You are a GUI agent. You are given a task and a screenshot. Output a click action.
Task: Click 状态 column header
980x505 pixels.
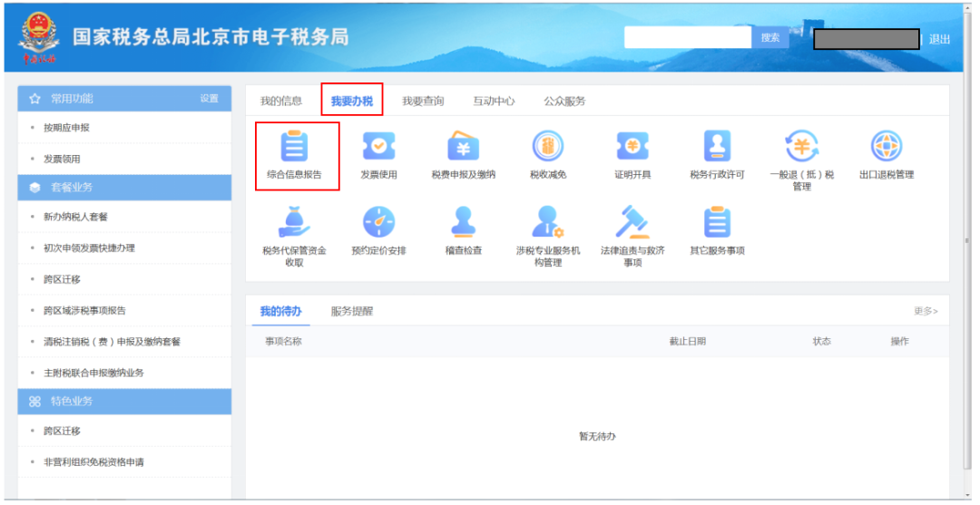point(821,341)
